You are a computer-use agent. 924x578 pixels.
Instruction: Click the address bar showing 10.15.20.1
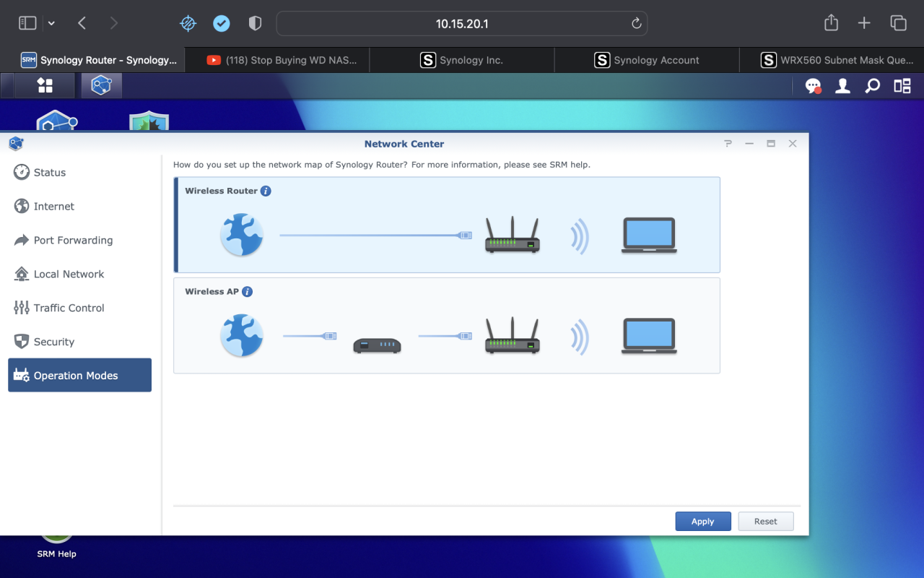pyautogui.click(x=462, y=22)
